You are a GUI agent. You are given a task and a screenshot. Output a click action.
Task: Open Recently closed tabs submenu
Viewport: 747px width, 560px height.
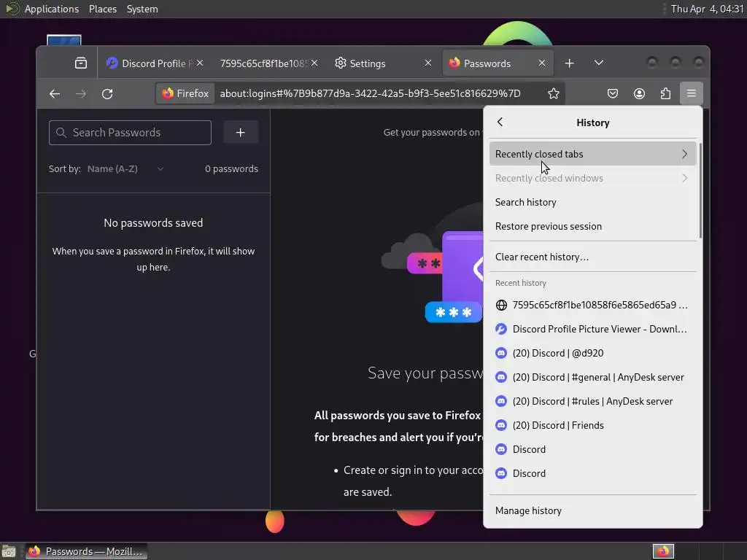tap(592, 155)
